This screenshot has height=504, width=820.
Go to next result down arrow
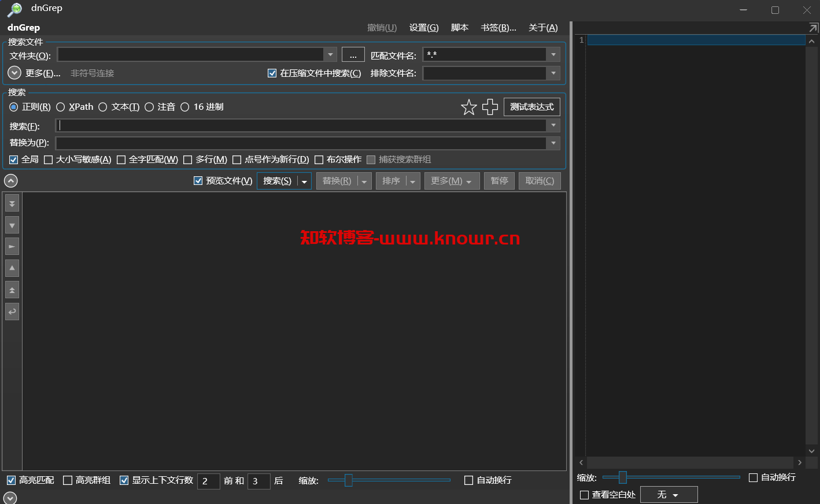pyautogui.click(x=12, y=225)
